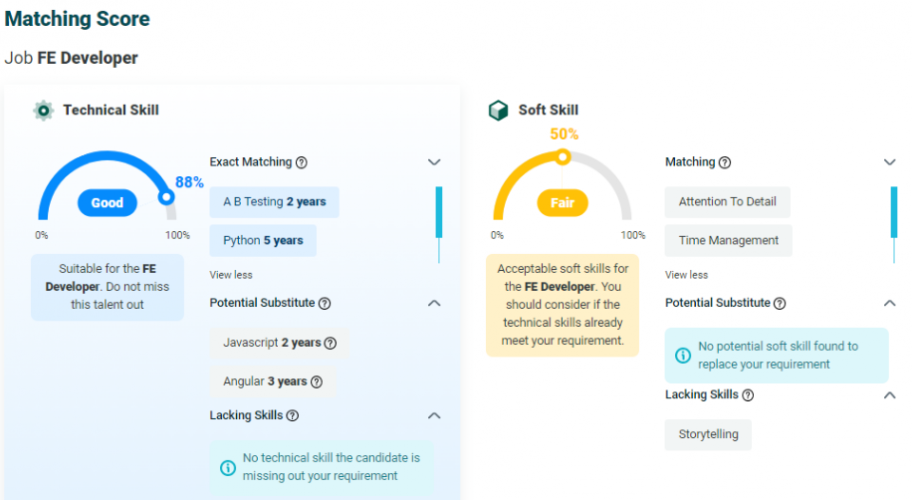Click View less under Exact Matching
Image resolution: width=912 pixels, height=500 pixels.
[x=231, y=275]
